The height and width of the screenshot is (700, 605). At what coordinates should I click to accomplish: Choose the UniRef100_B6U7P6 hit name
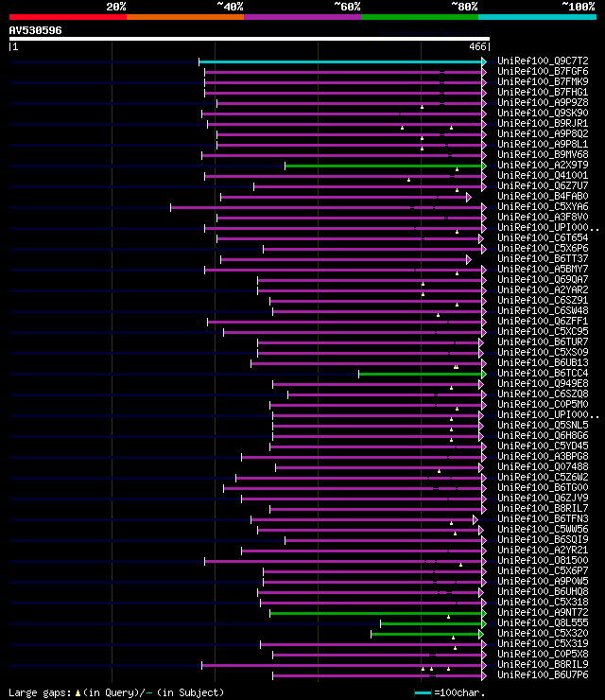tap(543, 675)
